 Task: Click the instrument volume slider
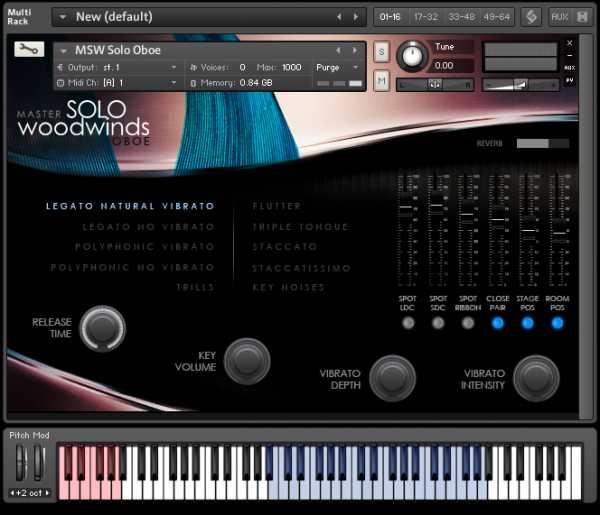[x=520, y=84]
